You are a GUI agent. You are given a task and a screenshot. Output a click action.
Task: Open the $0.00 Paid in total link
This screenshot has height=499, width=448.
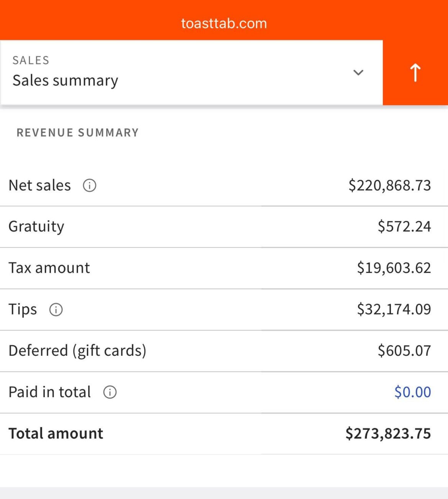click(x=413, y=392)
